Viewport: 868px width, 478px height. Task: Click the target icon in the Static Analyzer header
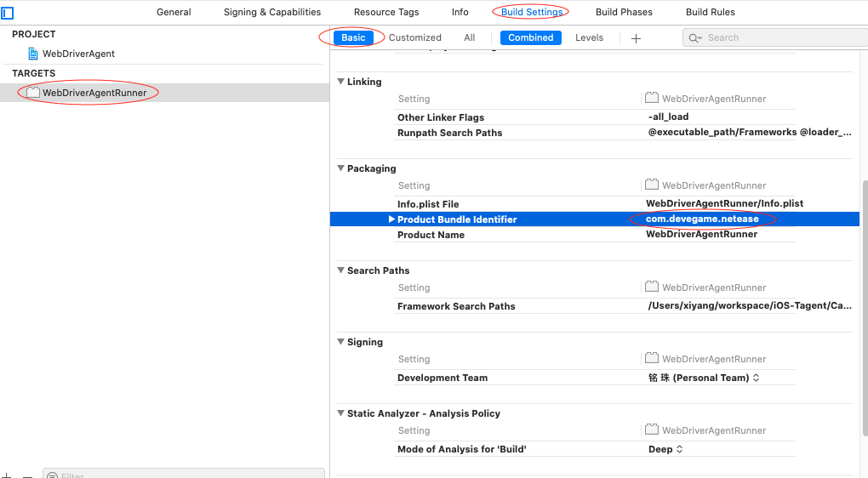point(652,430)
